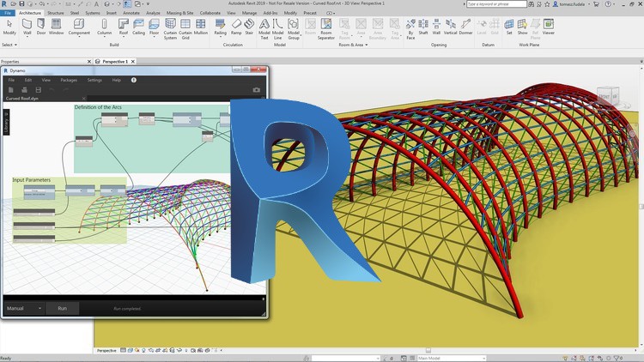The width and height of the screenshot is (644, 362).
Task: Click the Show work plane icon
Action: 522,24
